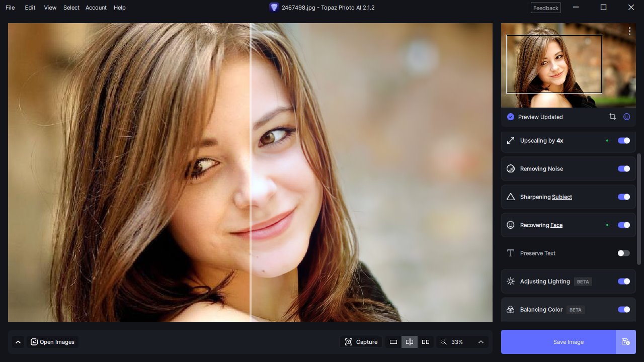Image resolution: width=644 pixels, height=362 pixels.
Task: Enable the Preserve Text toggle
Action: pos(623,253)
